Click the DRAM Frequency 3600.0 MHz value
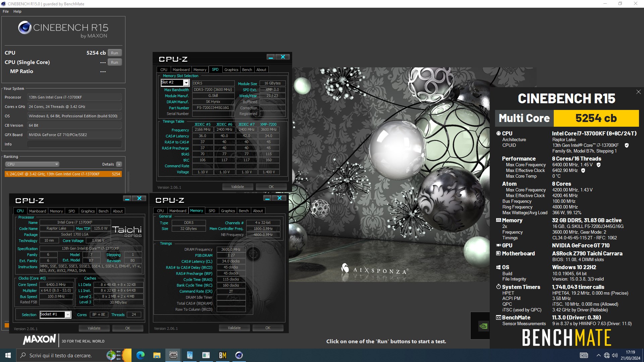The image size is (644, 362). pos(231,249)
